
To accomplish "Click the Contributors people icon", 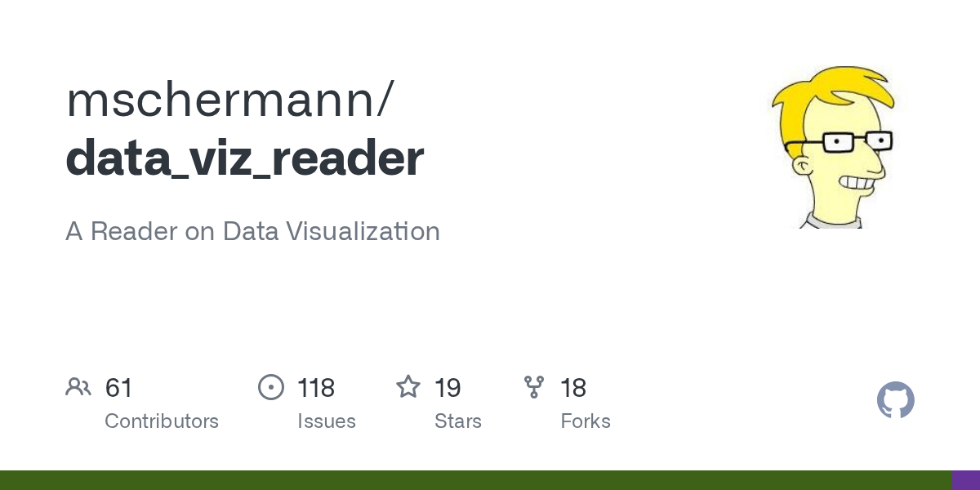I will [78, 387].
